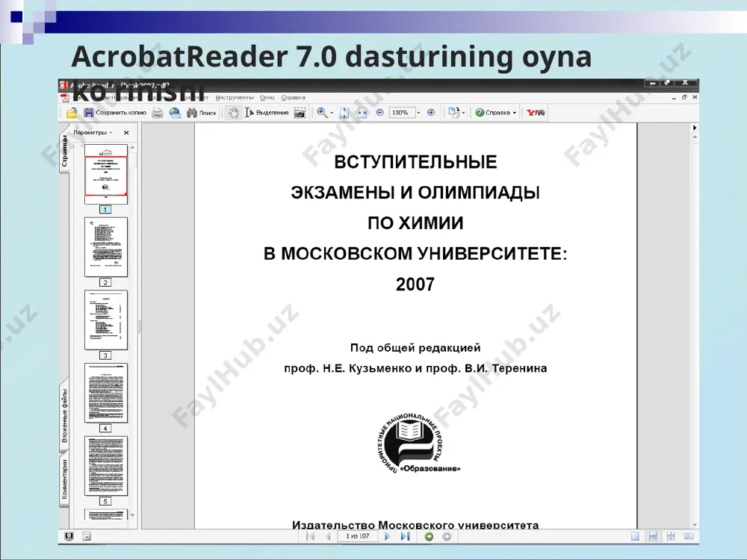Image resolution: width=747 pixels, height=560 pixels.
Task: Close the pages panel with X
Action: pos(126,133)
